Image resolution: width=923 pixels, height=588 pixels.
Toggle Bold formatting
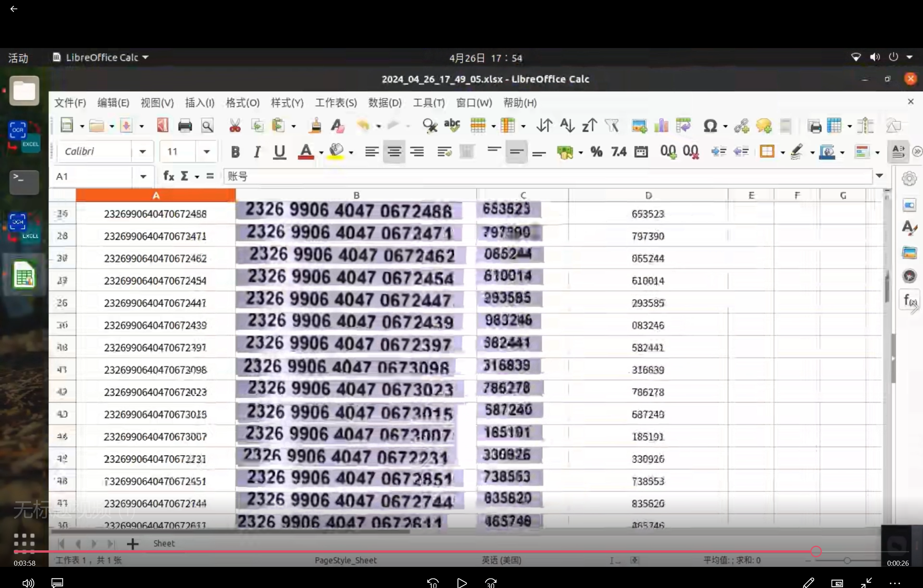(x=235, y=152)
